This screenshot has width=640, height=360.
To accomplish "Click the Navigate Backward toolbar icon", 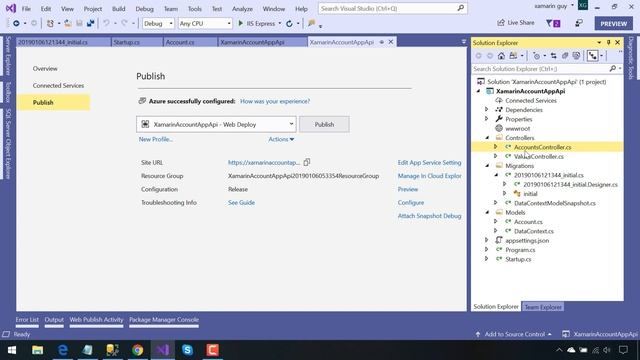I will [x=16, y=24].
